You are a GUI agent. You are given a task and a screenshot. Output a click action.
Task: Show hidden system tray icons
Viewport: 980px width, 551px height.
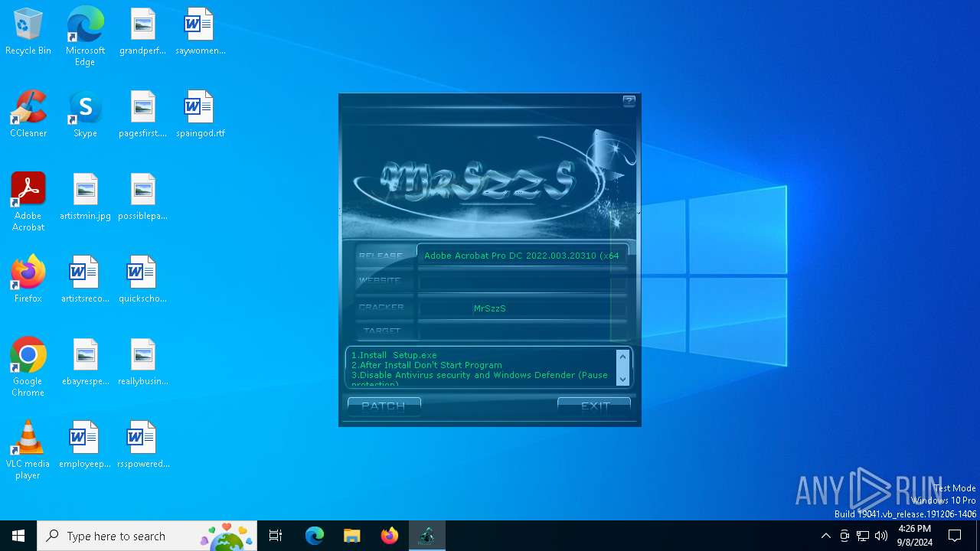click(825, 536)
